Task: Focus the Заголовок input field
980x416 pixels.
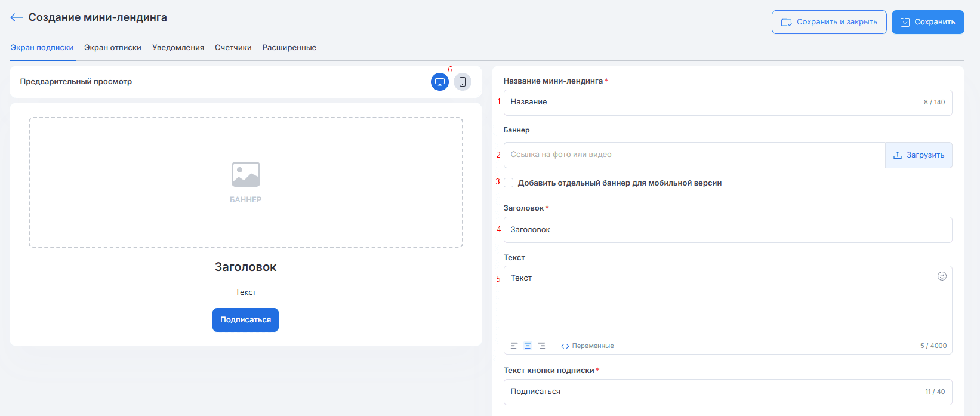Action: [x=728, y=230]
